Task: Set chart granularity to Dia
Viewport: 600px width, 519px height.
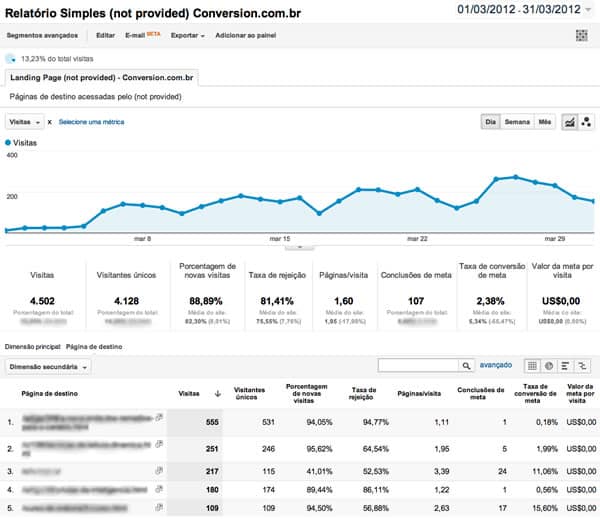Action: click(491, 122)
